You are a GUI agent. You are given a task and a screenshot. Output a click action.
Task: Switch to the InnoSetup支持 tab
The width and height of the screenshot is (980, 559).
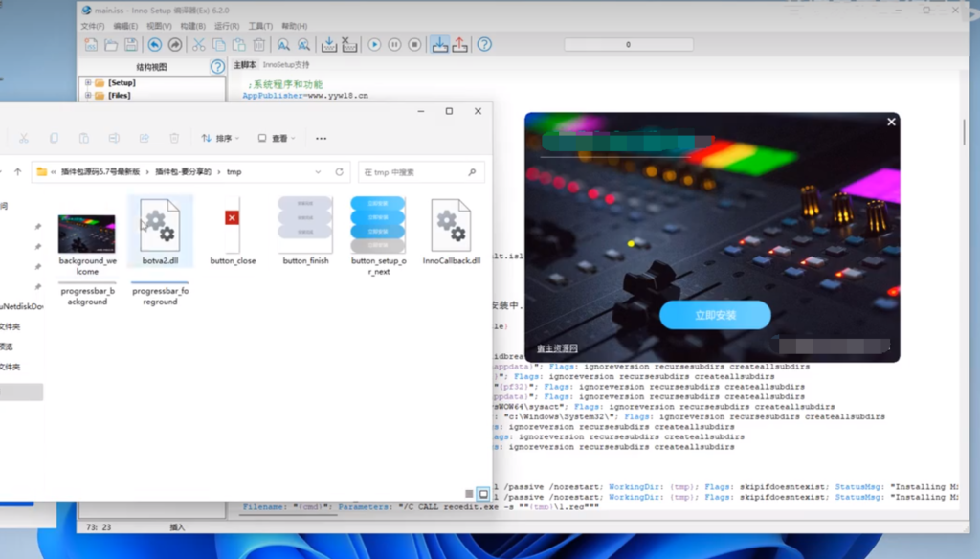(x=286, y=65)
